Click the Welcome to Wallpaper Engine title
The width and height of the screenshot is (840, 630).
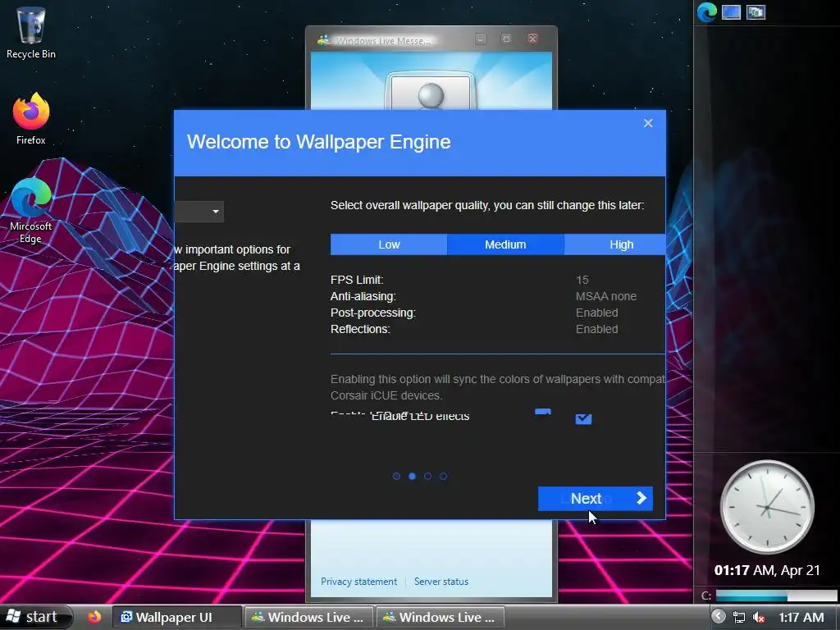[319, 142]
